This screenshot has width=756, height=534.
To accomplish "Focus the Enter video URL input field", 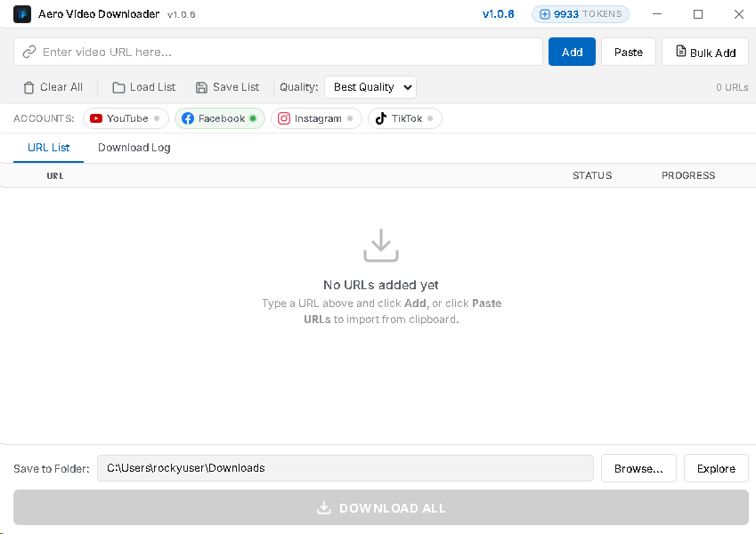I will [278, 52].
